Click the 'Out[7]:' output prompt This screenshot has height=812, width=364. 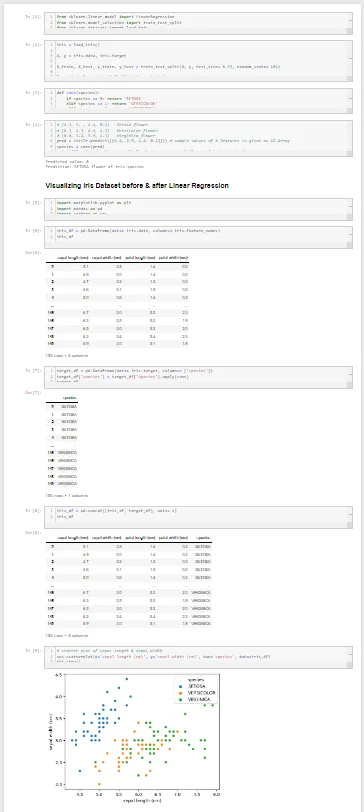coord(33,393)
